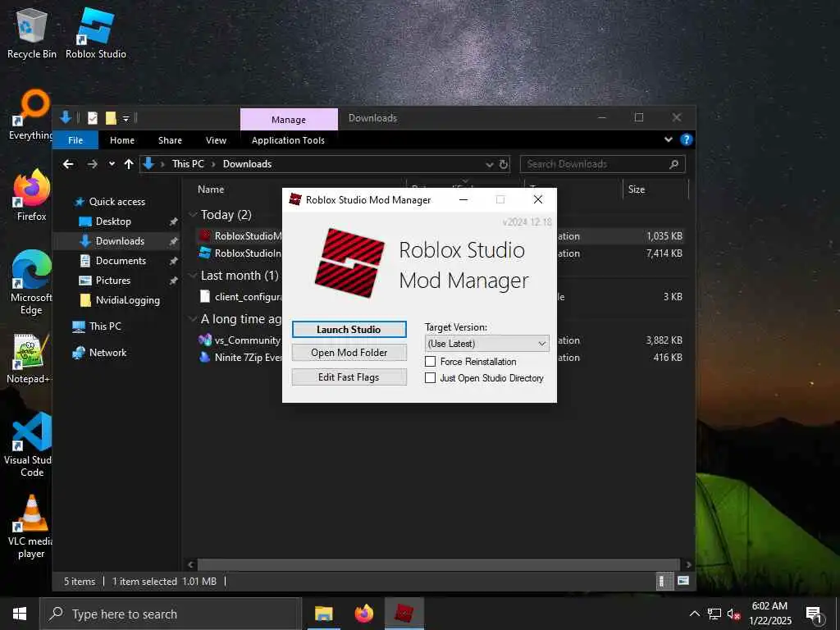Click Search Downloads field
This screenshot has width=840, height=630.
click(602, 164)
